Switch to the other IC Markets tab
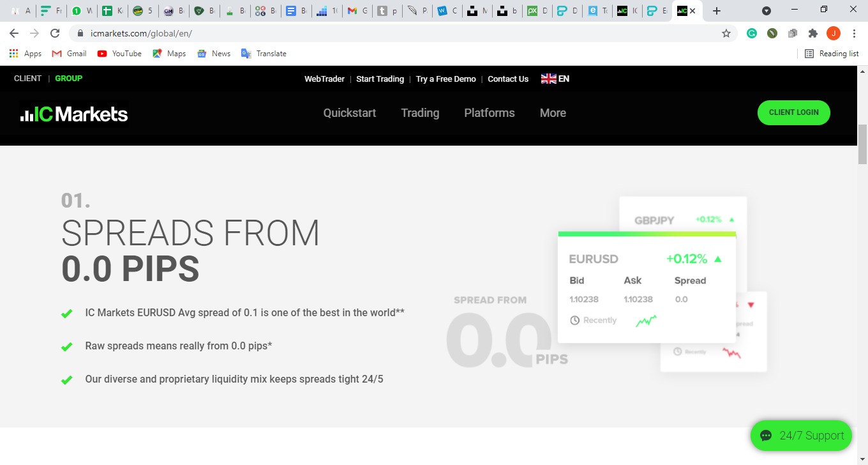868x465 pixels. pos(627,11)
